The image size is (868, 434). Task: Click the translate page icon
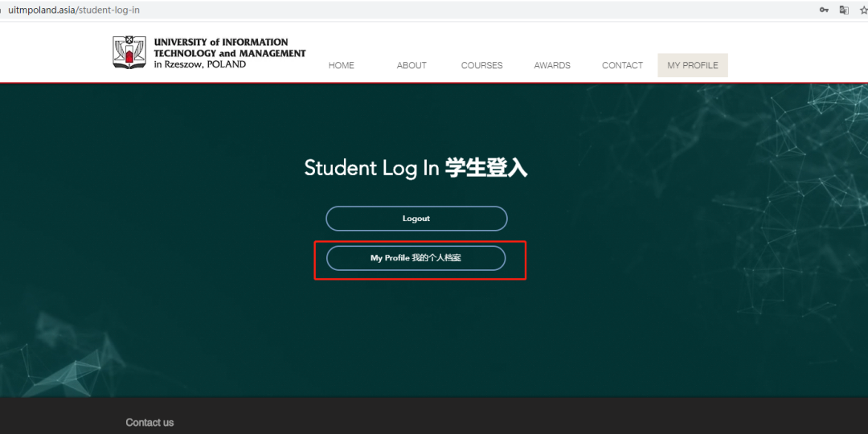844,10
